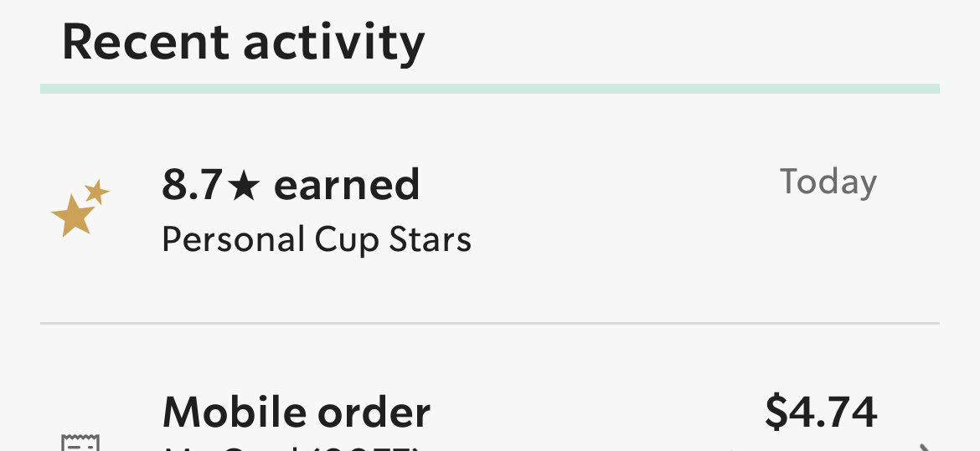The width and height of the screenshot is (980, 451).
Task: Click the word earned in the stars entry
Action: click(x=347, y=186)
